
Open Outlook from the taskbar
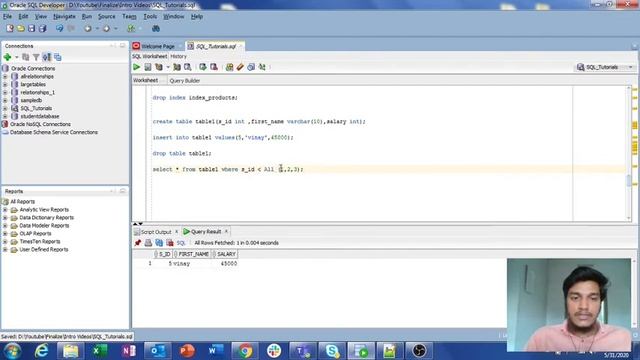tap(158, 351)
